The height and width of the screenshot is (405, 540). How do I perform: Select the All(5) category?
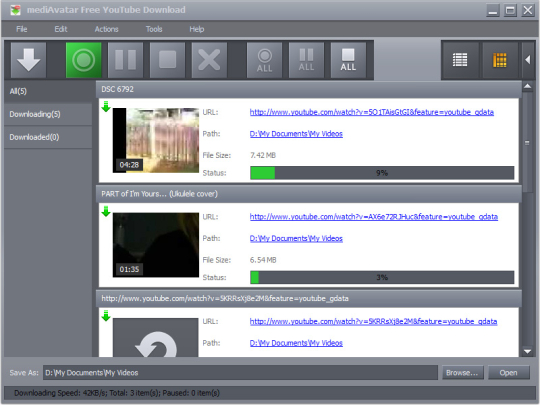48,91
